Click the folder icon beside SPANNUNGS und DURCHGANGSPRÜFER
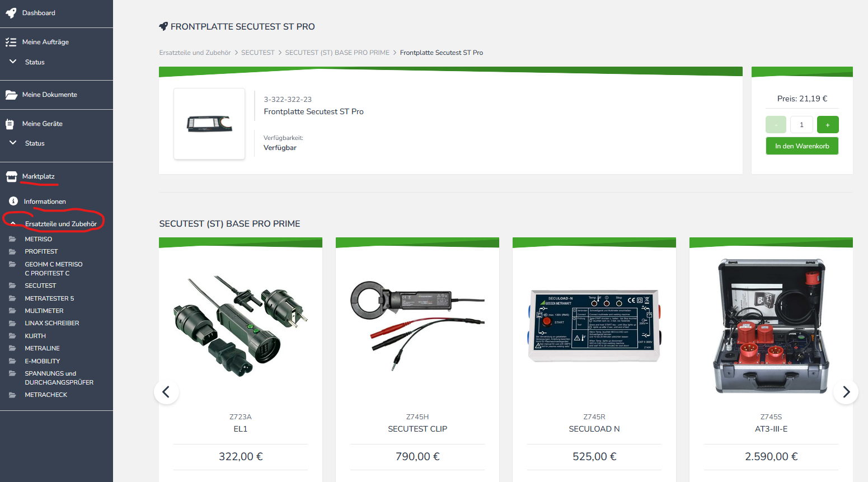This screenshot has height=482, width=868. click(12, 373)
